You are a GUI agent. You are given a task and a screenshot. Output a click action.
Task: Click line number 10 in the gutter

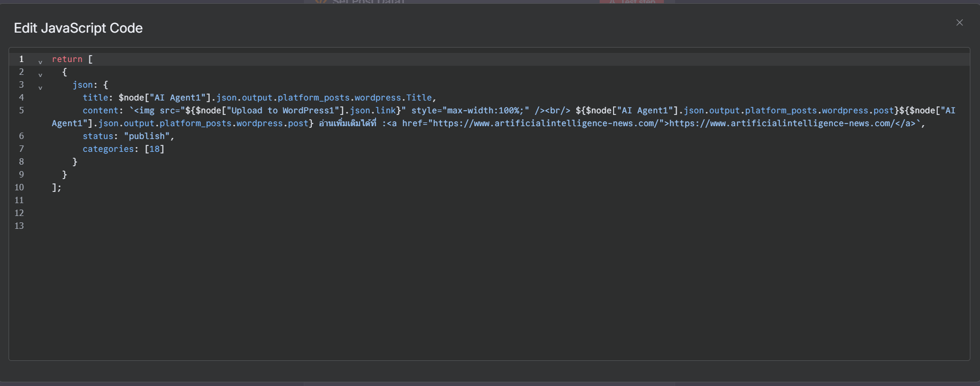(19, 187)
